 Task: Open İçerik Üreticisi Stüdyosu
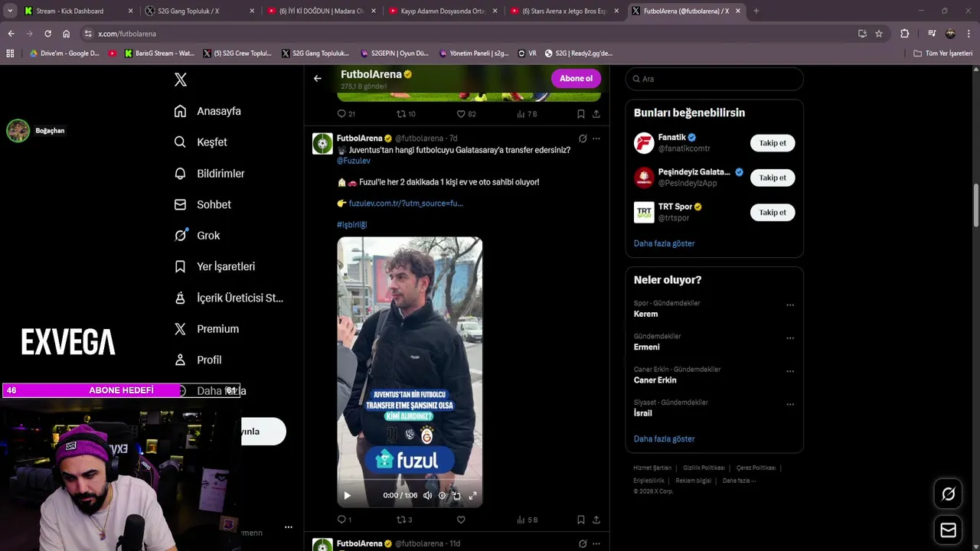point(228,298)
